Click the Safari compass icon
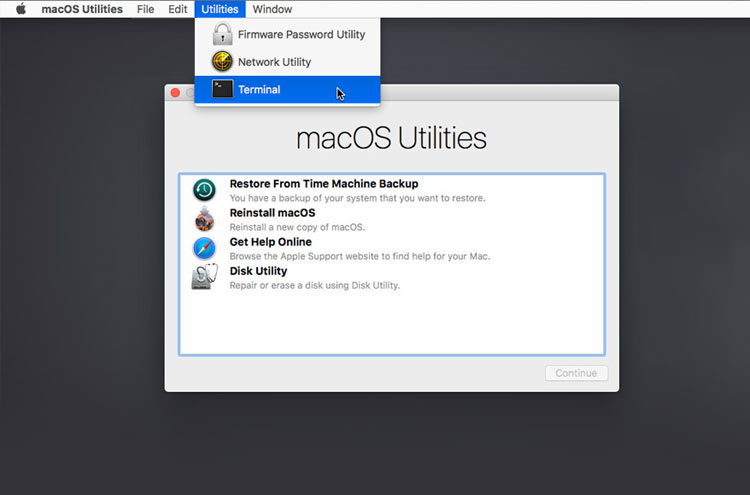The height and width of the screenshot is (495, 750). (x=204, y=249)
